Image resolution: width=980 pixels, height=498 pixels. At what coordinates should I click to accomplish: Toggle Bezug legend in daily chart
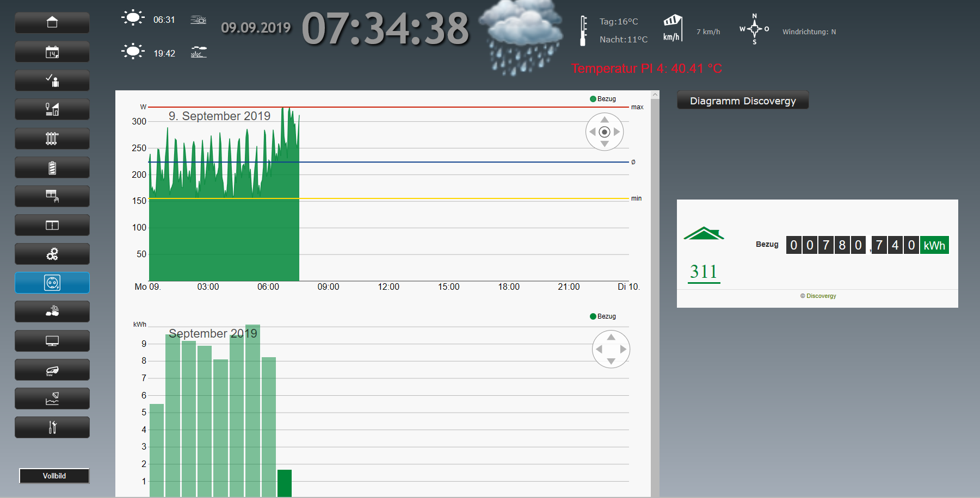tap(603, 99)
